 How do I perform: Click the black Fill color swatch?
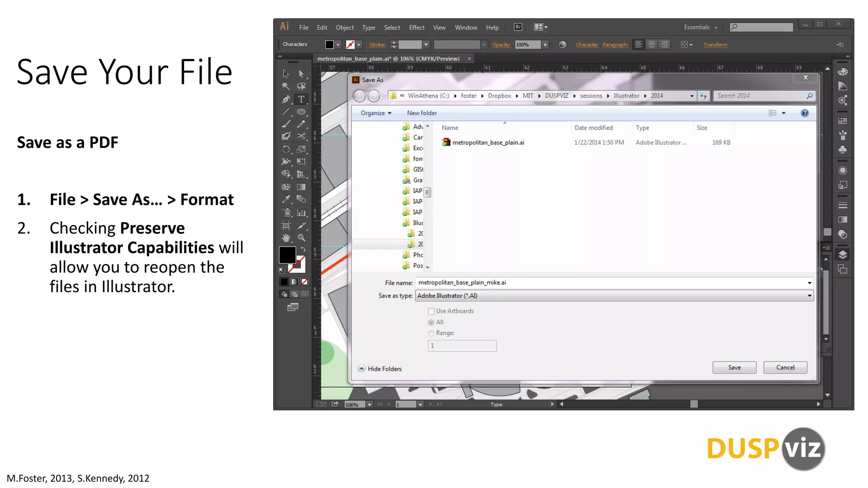[x=287, y=255]
